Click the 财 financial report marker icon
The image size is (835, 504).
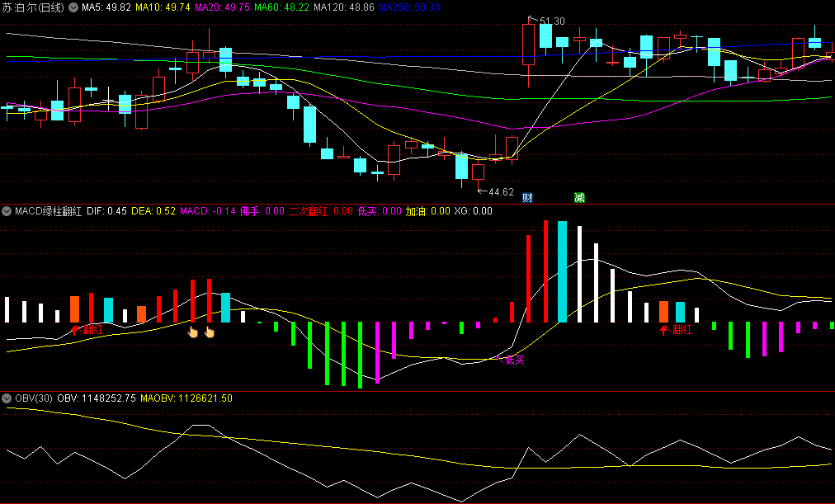(x=527, y=197)
